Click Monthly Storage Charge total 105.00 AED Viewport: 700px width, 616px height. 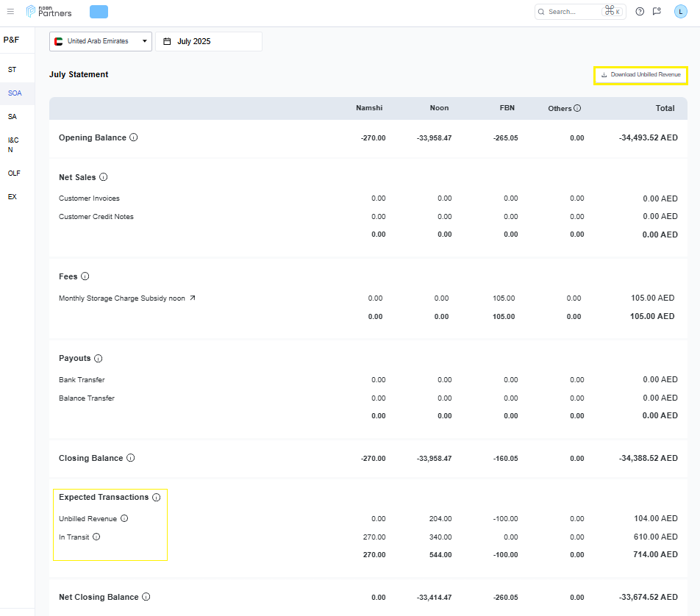click(653, 298)
